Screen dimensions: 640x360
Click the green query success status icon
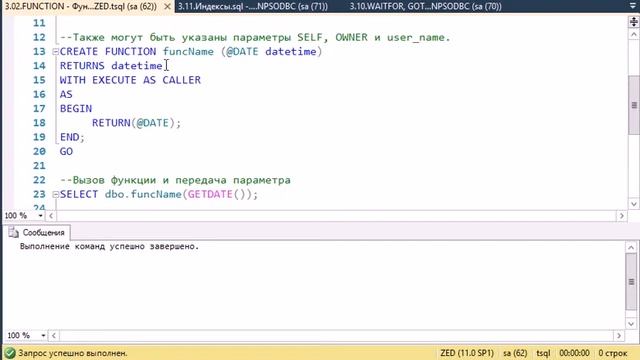click(x=10, y=353)
